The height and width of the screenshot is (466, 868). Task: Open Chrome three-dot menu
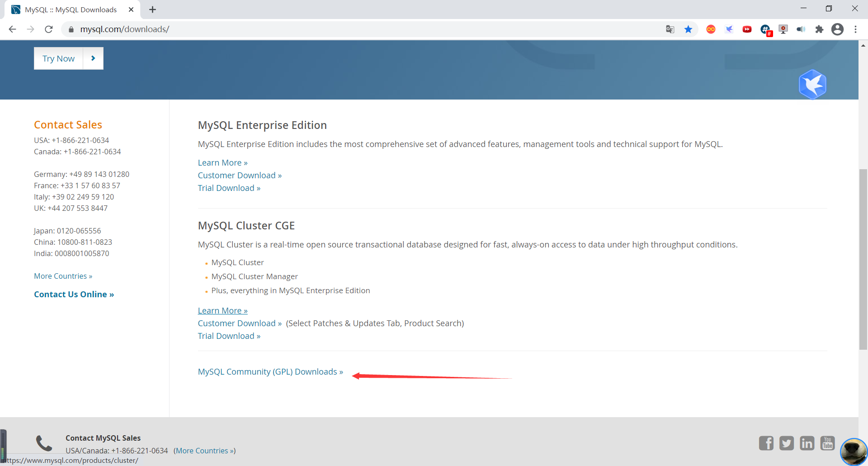pyautogui.click(x=855, y=29)
